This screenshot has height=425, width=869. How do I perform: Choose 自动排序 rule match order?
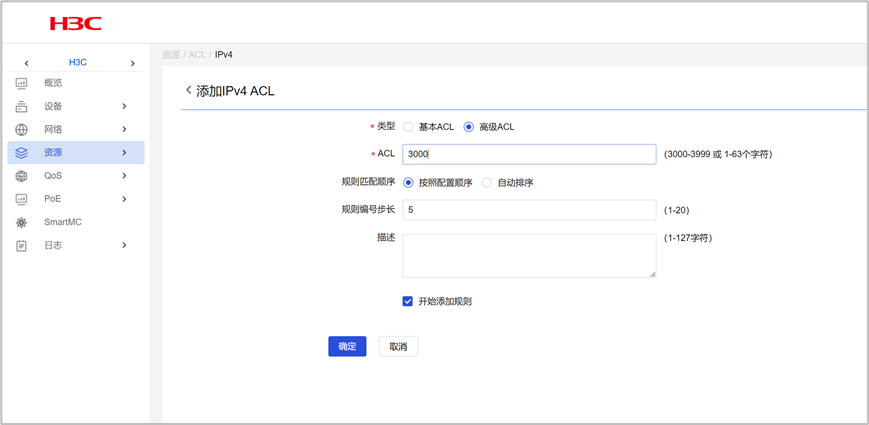coord(487,182)
